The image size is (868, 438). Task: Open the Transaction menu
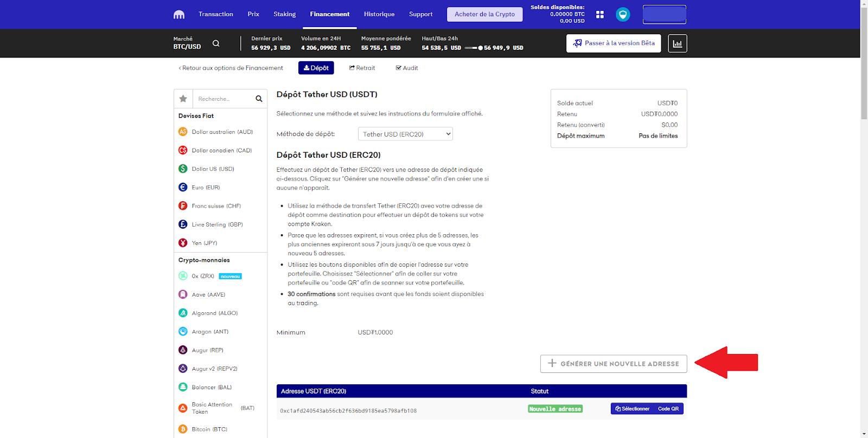point(215,14)
